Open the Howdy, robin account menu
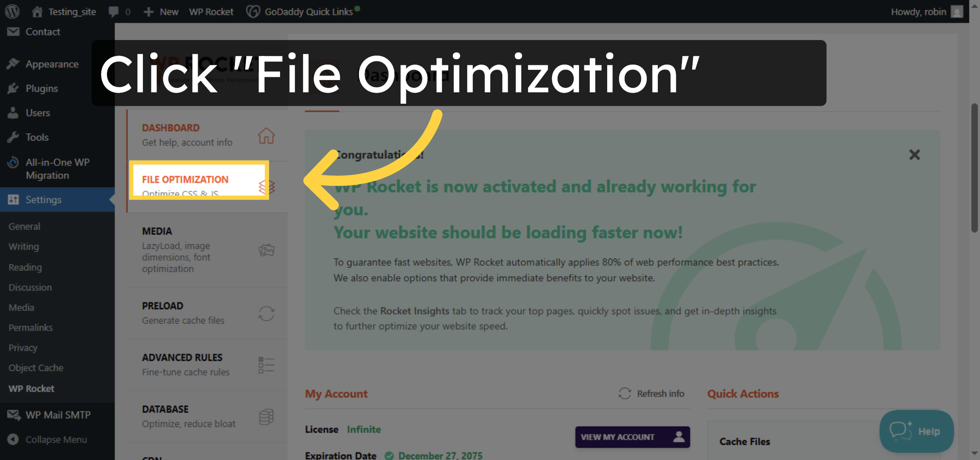The width and height of the screenshot is (980, 460). (926, 11)
